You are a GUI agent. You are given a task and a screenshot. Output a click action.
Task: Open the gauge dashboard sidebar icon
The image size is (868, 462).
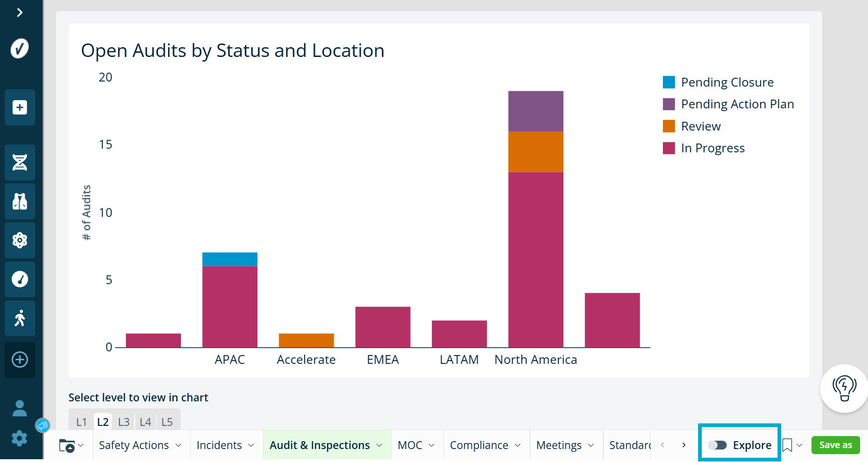pos(19,279)
